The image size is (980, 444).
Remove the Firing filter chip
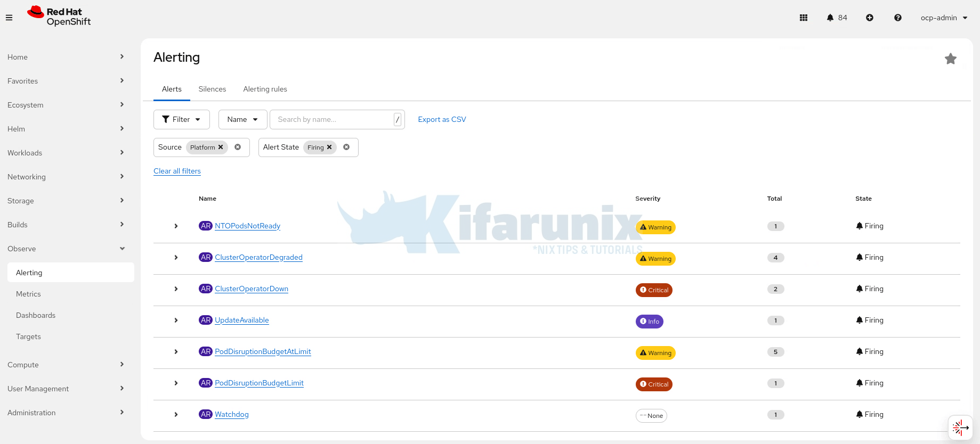(329, 147)
